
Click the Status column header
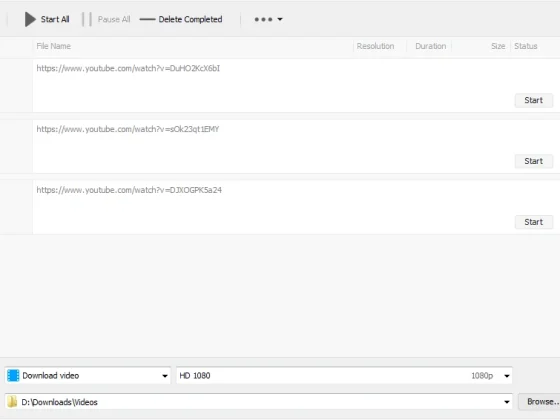526,46
